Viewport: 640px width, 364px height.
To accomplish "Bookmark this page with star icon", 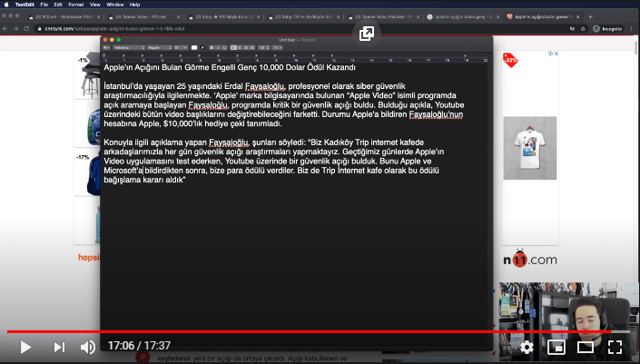I will coord(583,29).
